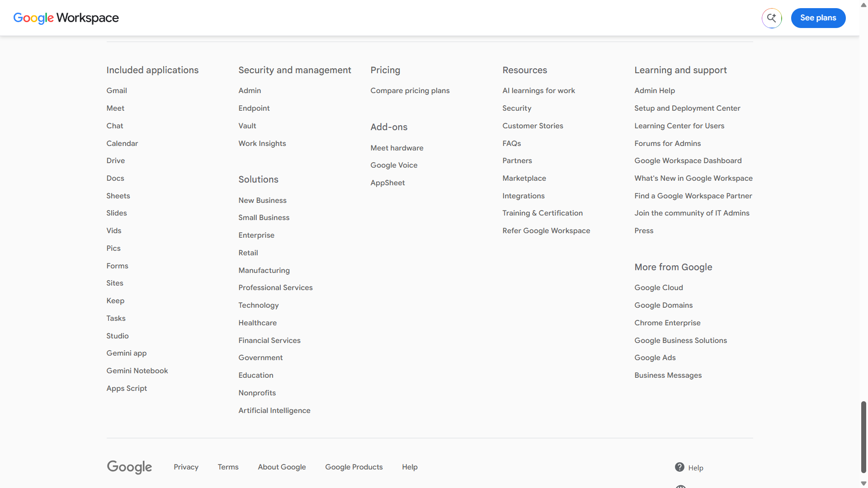Go to the Education link
Viewport: 868px width, 488px height.
tap(256, 375)
